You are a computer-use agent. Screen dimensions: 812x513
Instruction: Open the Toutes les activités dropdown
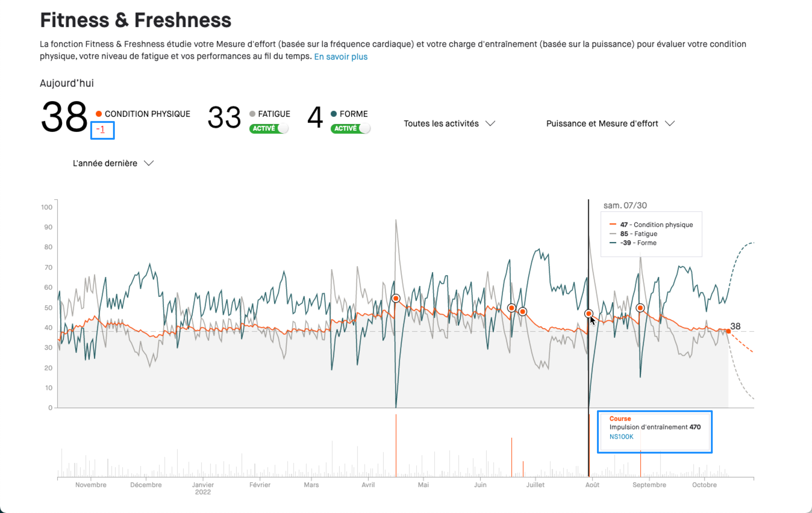click(449, 124)
